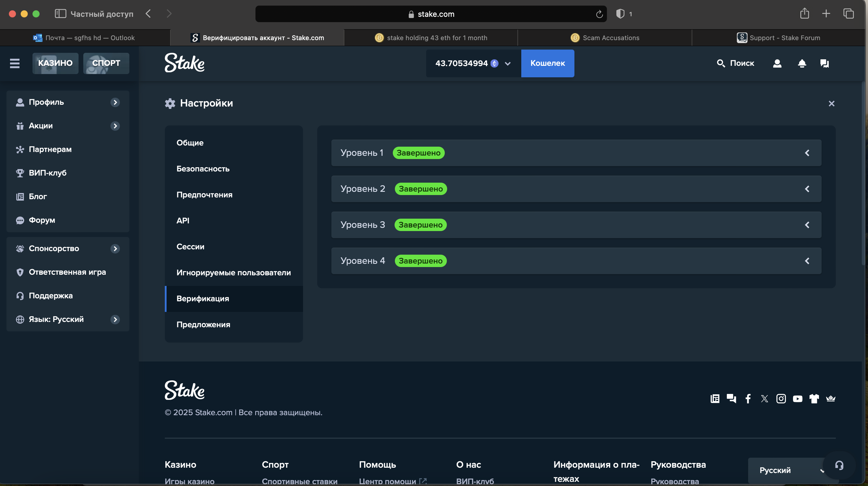The height and width of the screenshot is (486, 868).
Task: Expand the balance currency dropdown
Action: (x=507, y=64)
